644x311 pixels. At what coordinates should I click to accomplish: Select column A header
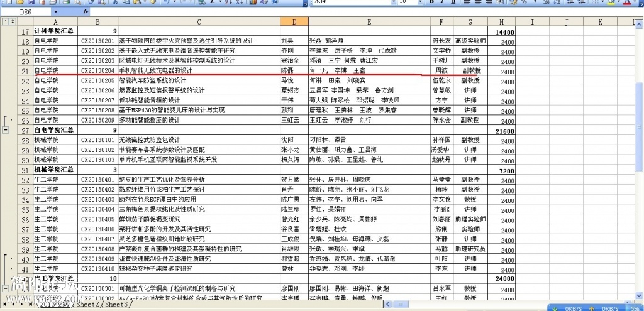point(55,22)
